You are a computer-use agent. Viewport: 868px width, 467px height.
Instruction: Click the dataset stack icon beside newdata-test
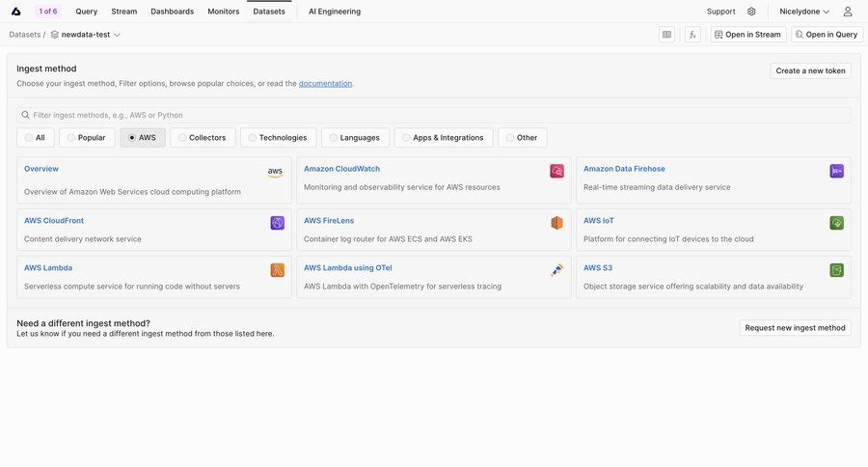(x=54, y=35)
